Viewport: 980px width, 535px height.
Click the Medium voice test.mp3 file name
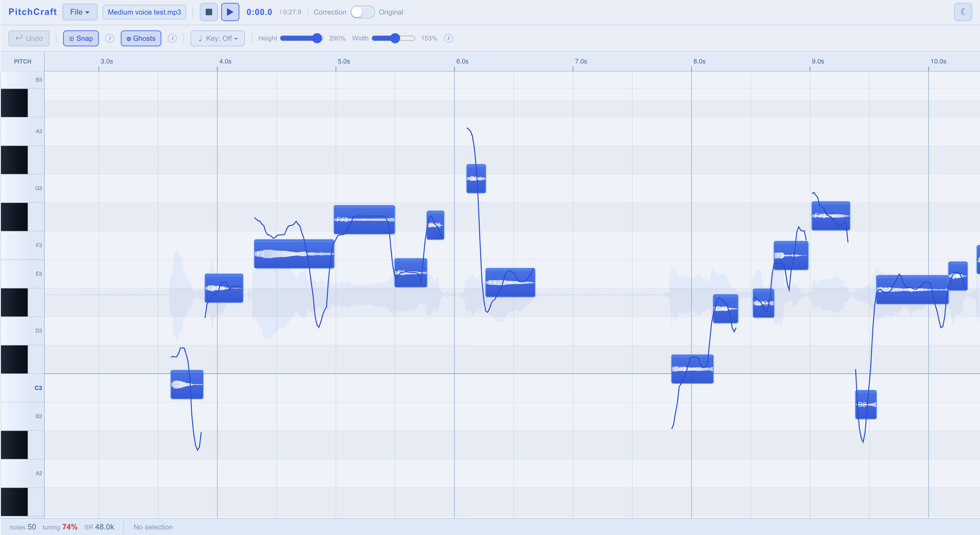144,12
